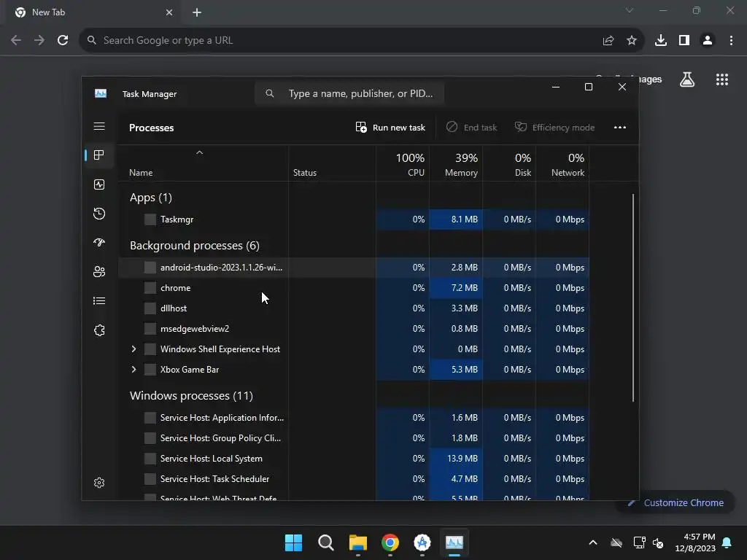Select the chrome background process
The height and width of the screenshot is (560, 747).
(354, 288)
